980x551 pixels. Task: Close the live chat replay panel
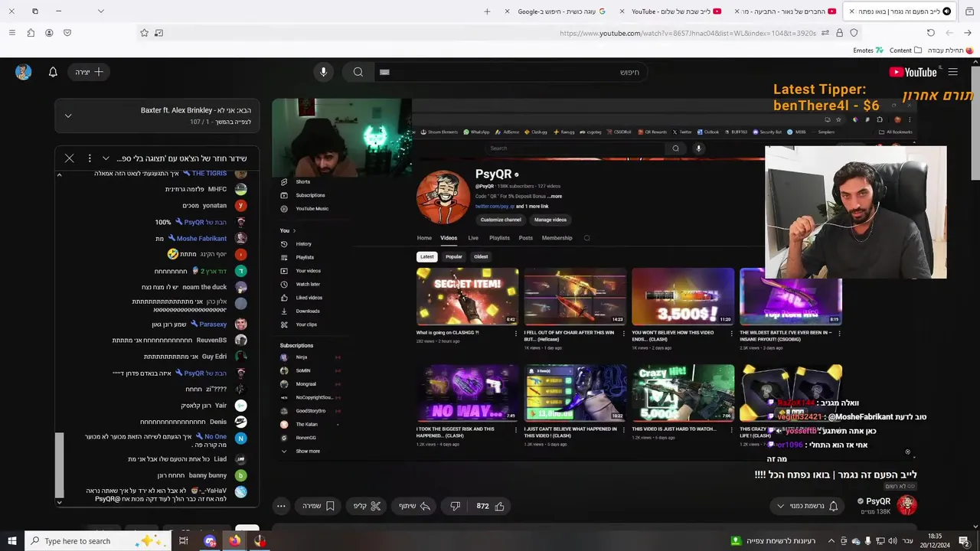point(69,158)
